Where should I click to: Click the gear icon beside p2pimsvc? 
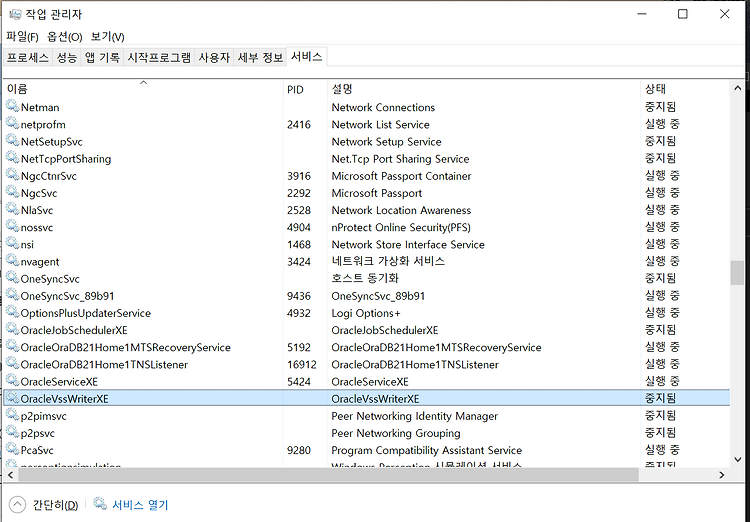coord(12,415)
